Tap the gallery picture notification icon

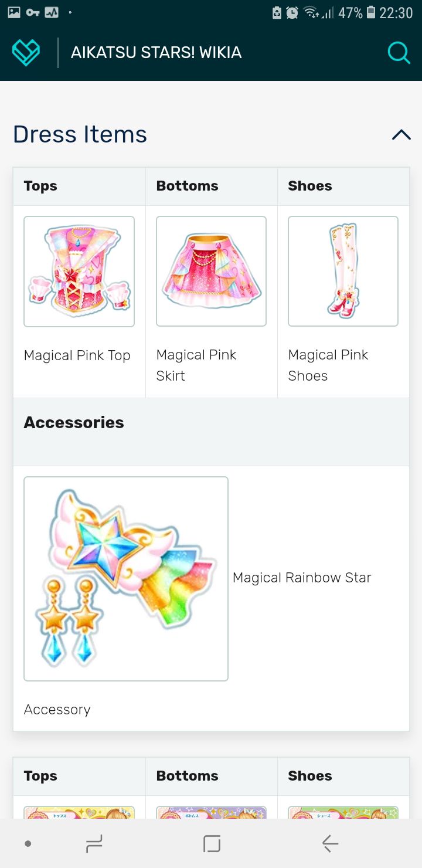pos(14,12)
